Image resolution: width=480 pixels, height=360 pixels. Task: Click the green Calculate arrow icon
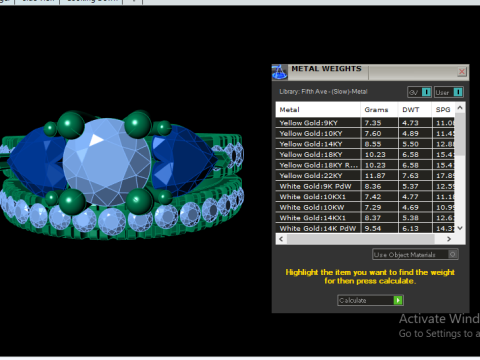[398, 300]
